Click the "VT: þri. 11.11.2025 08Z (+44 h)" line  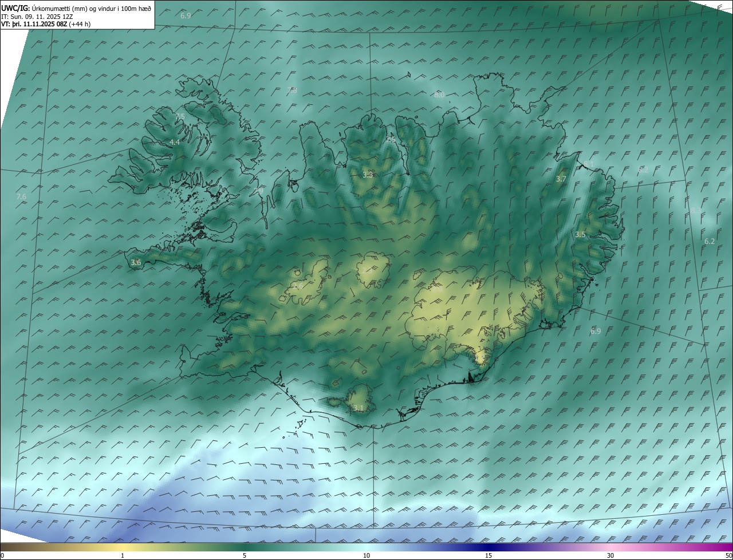pyautogui.click(x=46, y=24)
